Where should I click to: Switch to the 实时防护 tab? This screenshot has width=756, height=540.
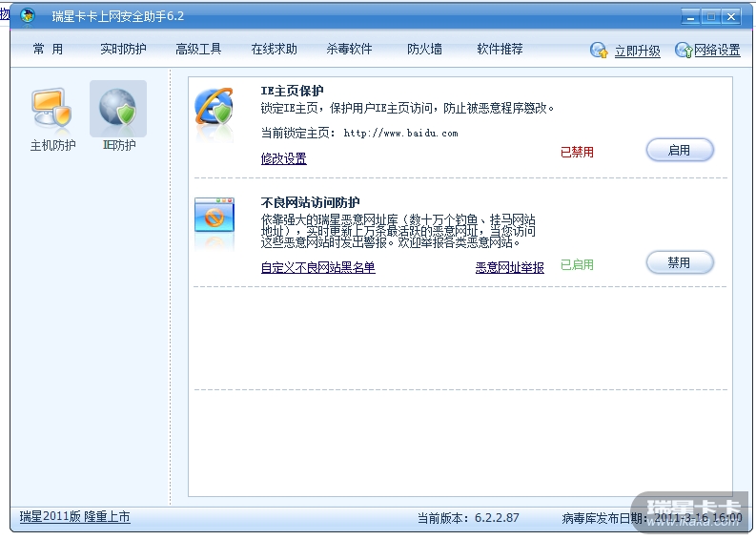(x=123, y=49)
